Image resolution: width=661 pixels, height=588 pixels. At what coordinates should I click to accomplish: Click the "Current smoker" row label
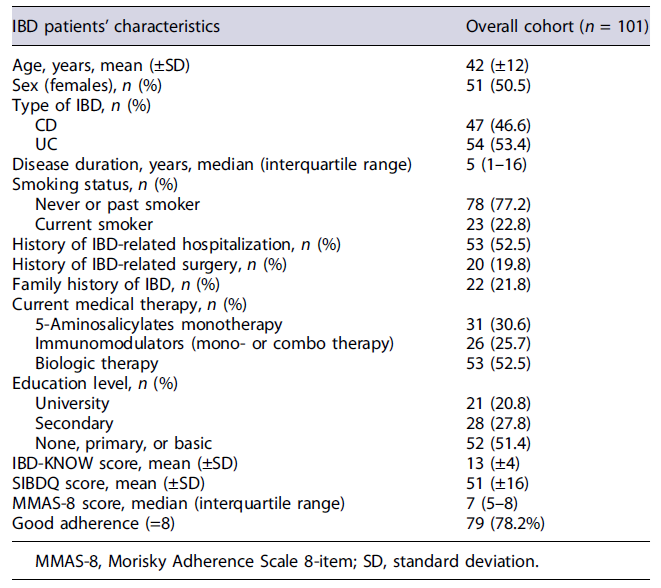[x=93, y=224]
